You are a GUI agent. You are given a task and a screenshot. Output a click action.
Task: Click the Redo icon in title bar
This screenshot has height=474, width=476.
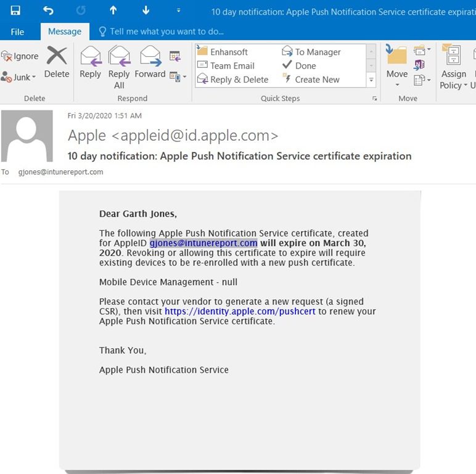81,10
